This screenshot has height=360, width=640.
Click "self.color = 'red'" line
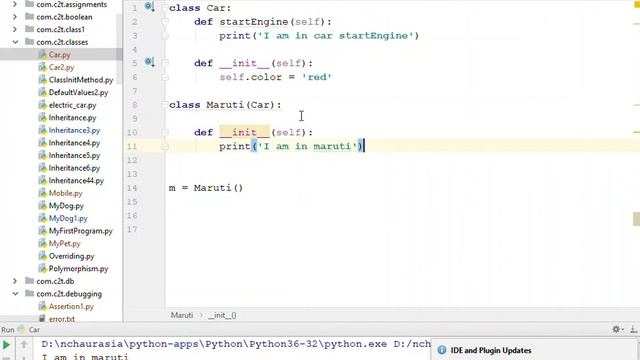[276, 77]
